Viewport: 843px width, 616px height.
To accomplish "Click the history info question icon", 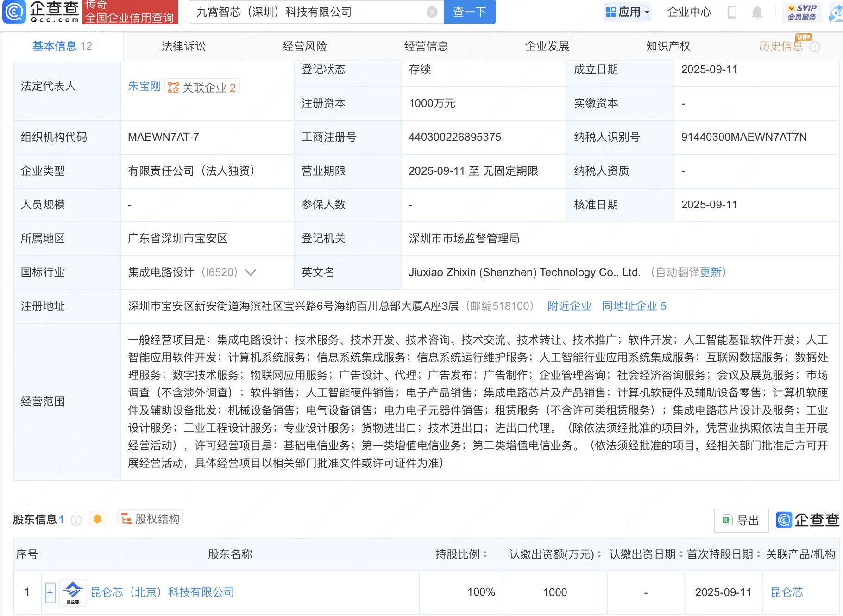I will (815, 47).
